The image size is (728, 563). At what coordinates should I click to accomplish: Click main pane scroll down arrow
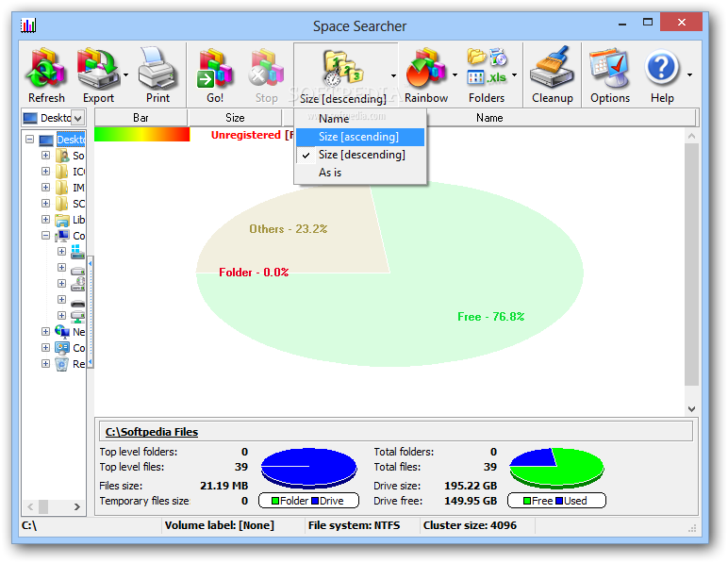(691, 409)
